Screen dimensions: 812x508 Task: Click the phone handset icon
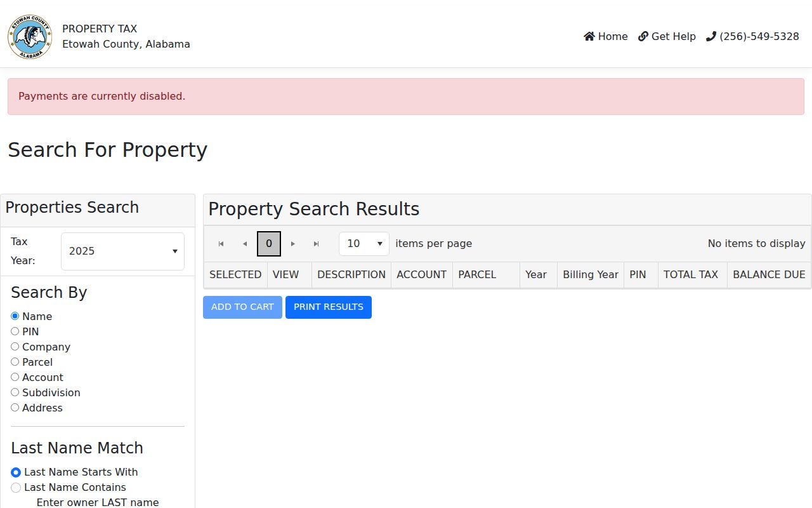[x=711, y=36]
